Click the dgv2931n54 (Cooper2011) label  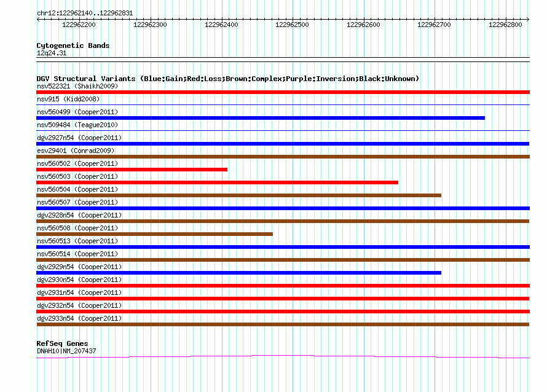(79, 292)
